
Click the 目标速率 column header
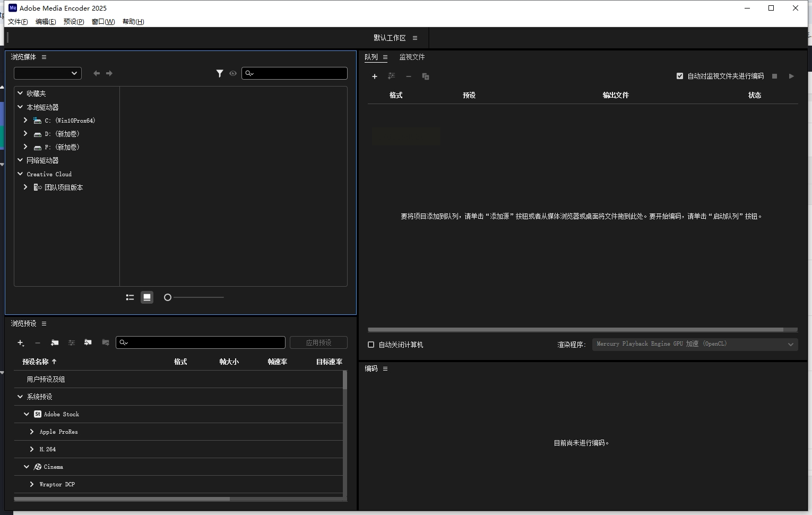pos(329,362)
